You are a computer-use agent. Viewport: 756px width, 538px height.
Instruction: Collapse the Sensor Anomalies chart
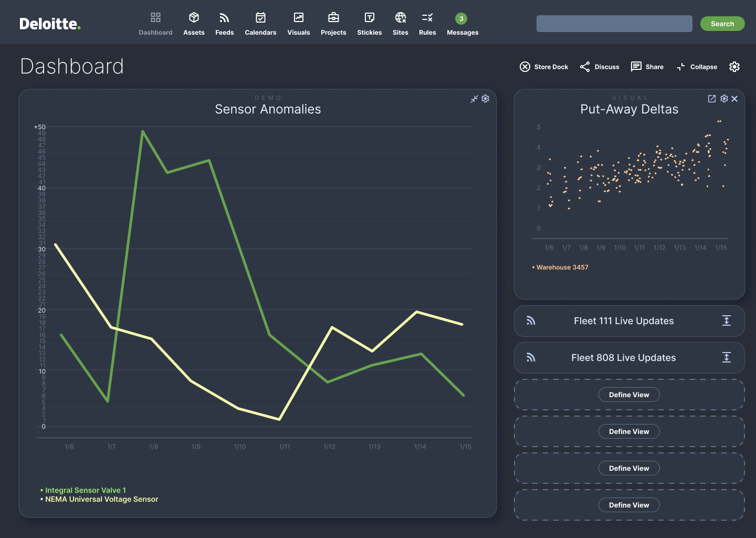point(474,98)
